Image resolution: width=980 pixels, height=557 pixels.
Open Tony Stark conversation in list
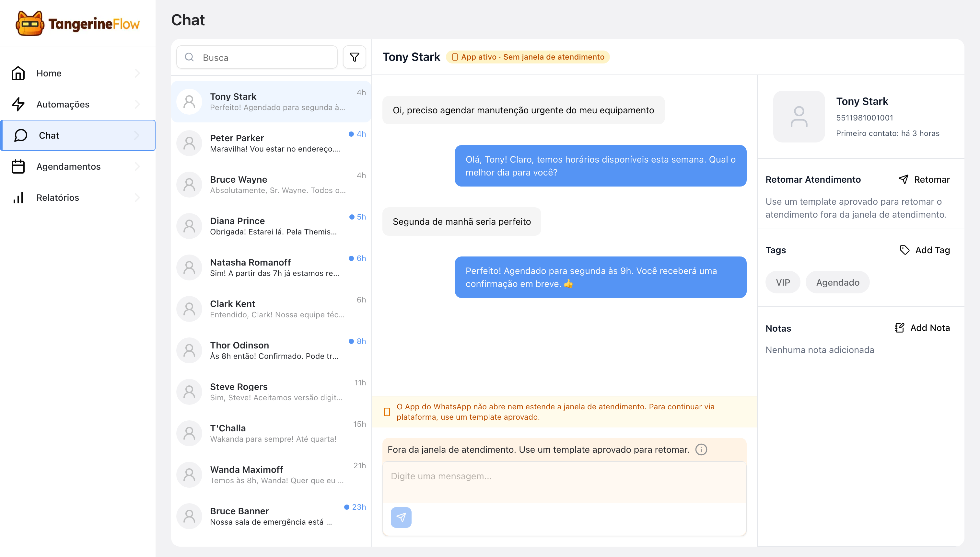coord(272,102)
